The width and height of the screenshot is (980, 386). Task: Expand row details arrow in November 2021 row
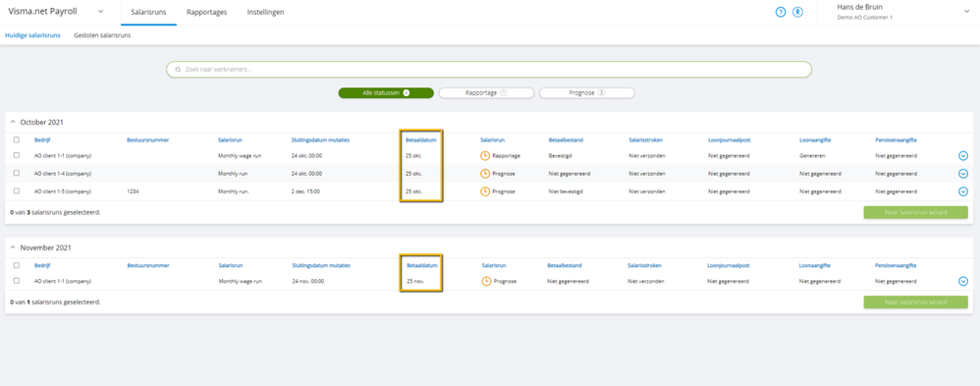tap(963, 282)
